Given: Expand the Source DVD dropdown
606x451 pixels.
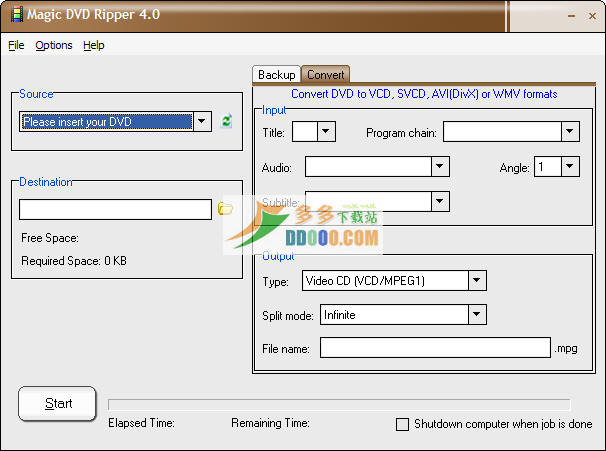Looking at the screenshot, I should [x=202, y=121].
